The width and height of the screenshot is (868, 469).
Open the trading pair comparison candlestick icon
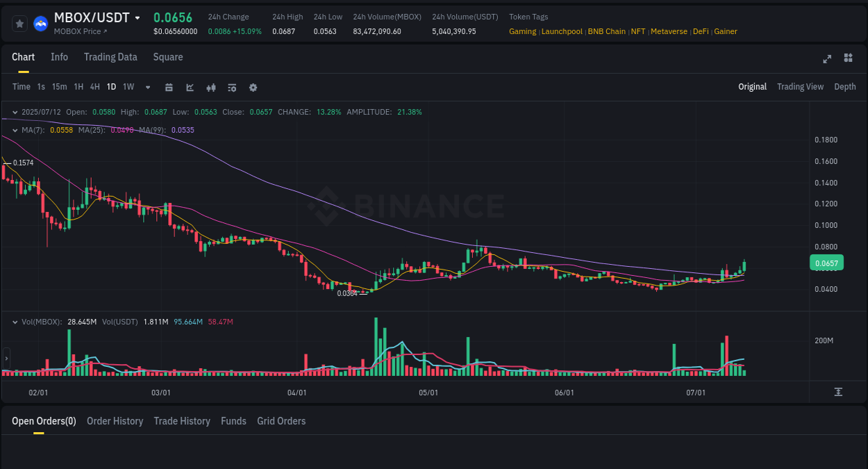pos(211,88)
